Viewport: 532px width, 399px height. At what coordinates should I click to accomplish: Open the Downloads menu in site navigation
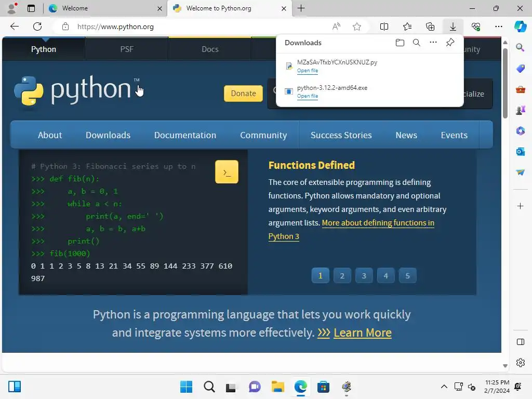108,135
